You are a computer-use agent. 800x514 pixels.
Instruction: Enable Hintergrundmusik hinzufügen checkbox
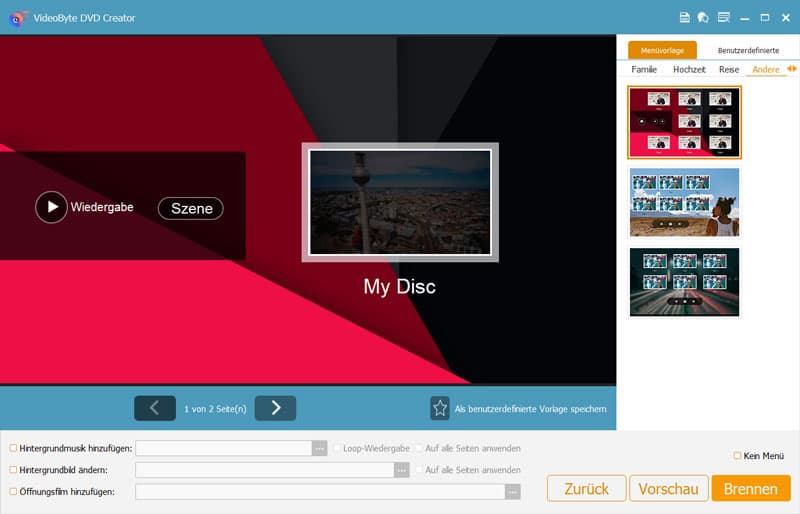(13, 449)
